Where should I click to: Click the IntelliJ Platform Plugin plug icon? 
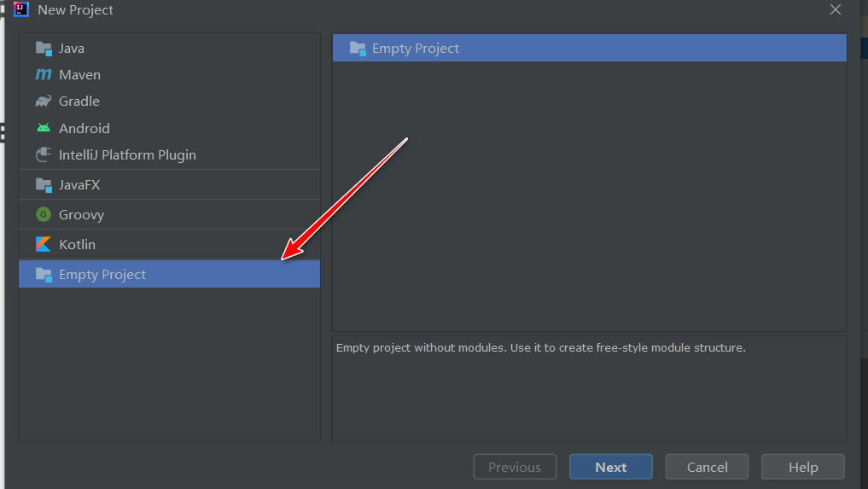pos(44,154)
